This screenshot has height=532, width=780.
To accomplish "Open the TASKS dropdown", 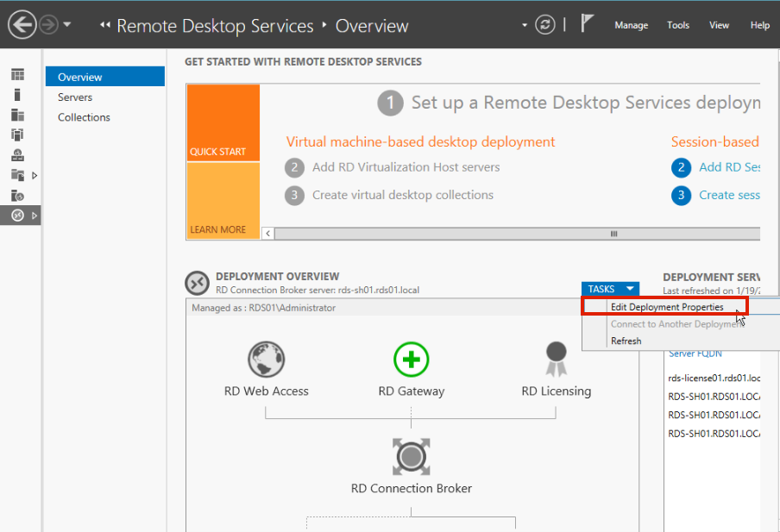I will (610, 289).
